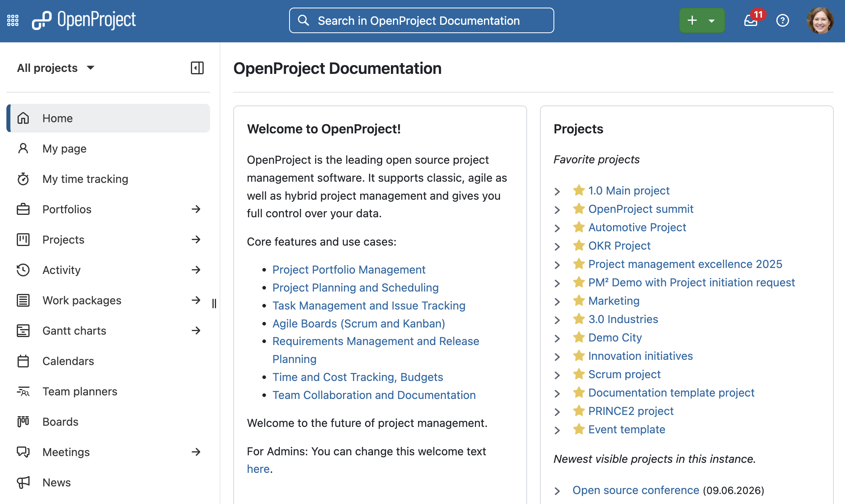Click the Calendars icon in sidebar

tap(23, 361)
